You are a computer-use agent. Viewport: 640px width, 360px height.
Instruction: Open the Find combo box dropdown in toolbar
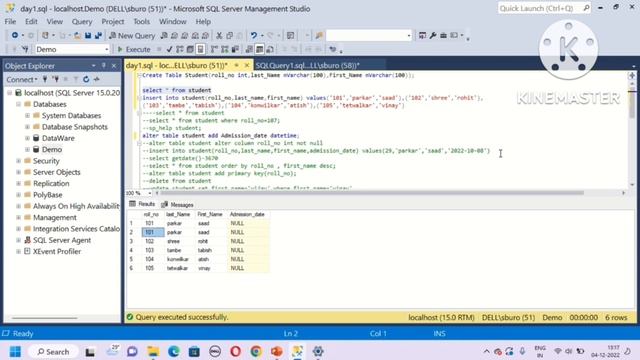[x=409, y=36]
